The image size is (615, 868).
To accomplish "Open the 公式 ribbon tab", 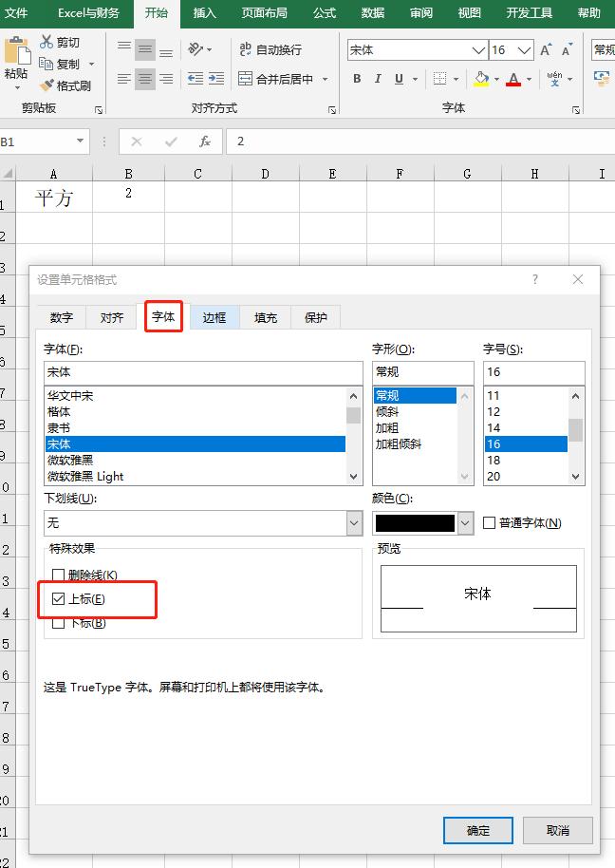I will tap(324, 12).
